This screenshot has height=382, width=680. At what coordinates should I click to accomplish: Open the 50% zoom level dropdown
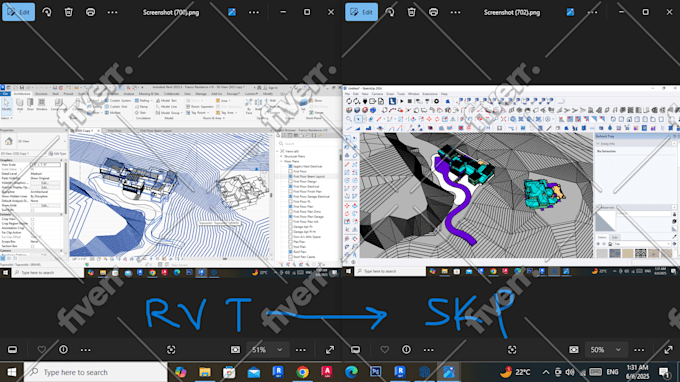click(x=605, y=349)
